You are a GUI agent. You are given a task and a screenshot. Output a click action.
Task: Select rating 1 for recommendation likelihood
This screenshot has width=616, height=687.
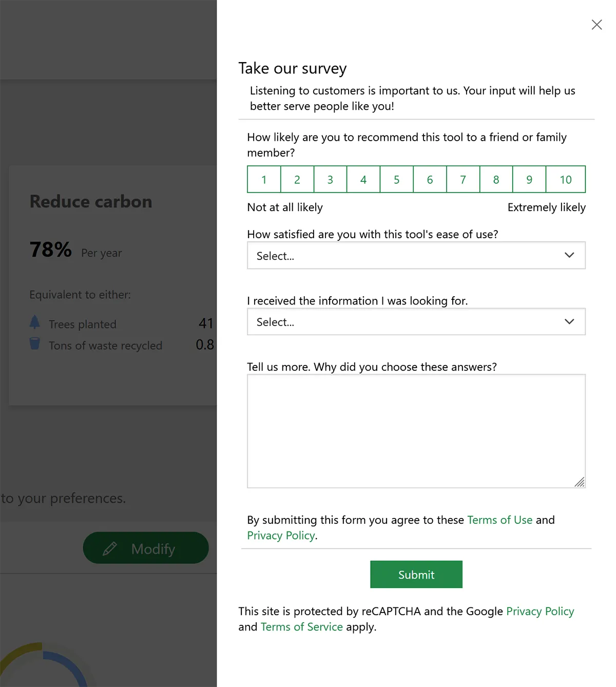[264, 180]
